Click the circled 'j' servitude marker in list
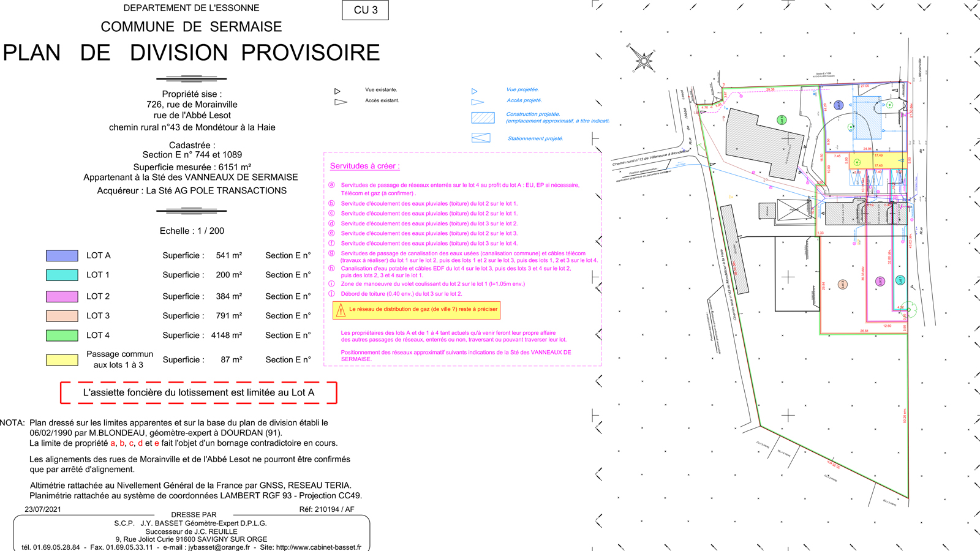The width and height of the screenshot is (980, 551). point(331,294)
